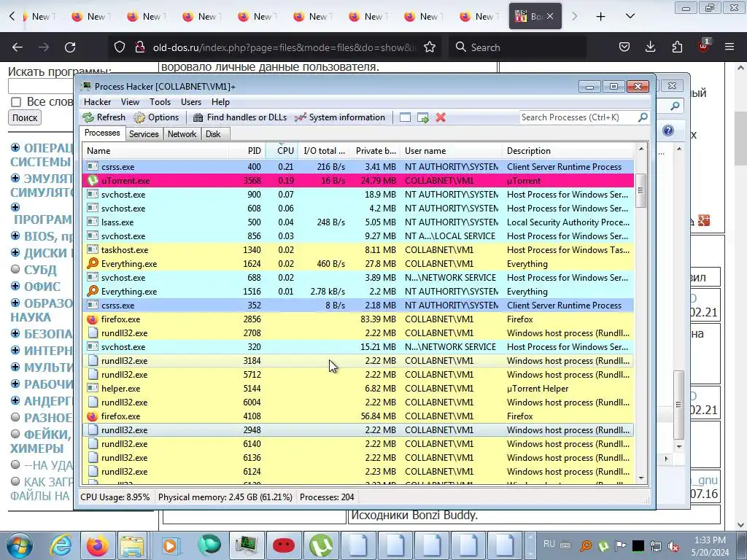Click the volume muted tray icon
This screenshot has width=747, height=560.
tap(673, 546)
